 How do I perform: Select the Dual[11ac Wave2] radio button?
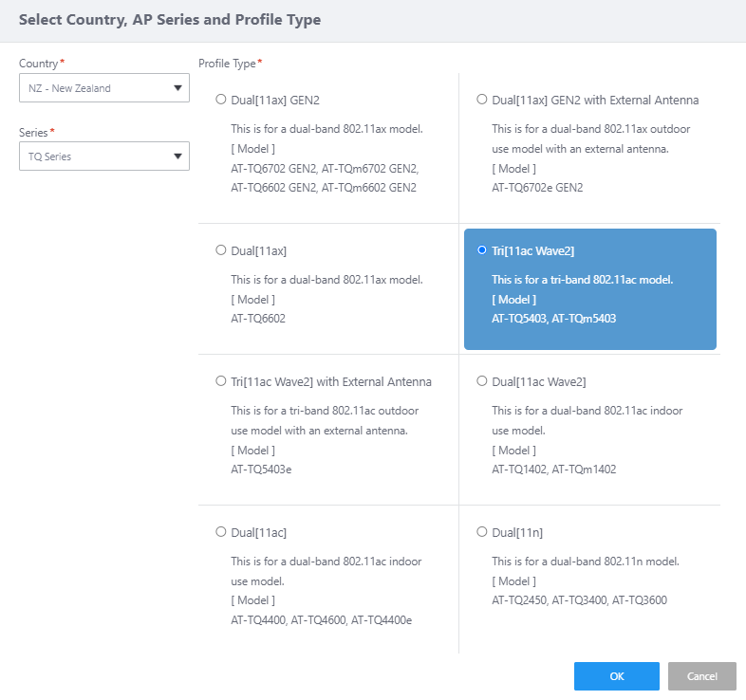pos(482,381)
